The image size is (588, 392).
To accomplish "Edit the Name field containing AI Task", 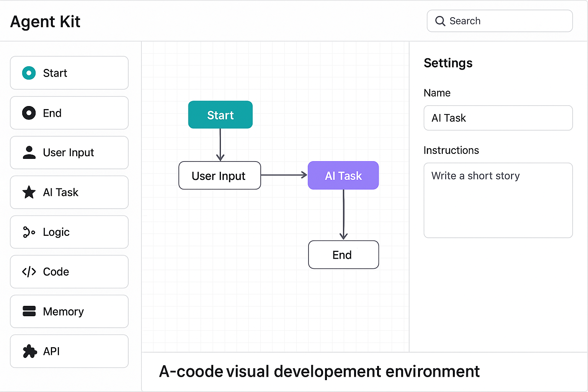I will 498,118.
